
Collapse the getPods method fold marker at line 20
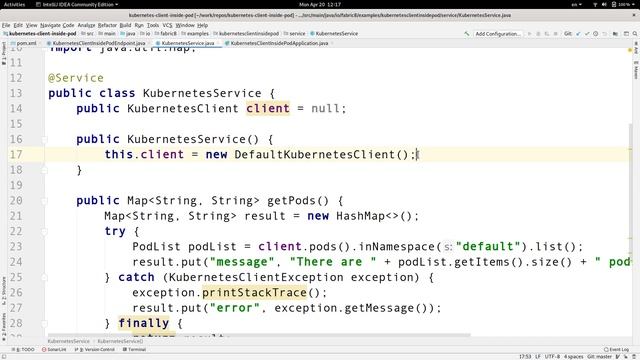click(x=44, y=201)
